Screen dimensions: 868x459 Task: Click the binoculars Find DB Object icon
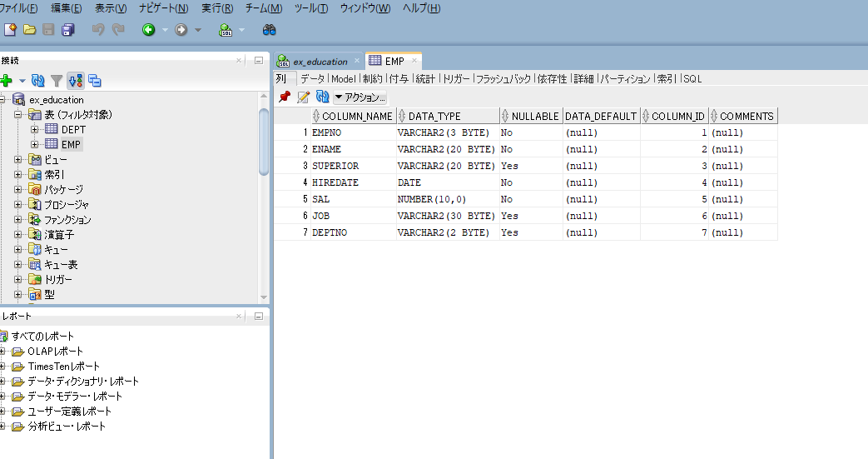[269, 30]
